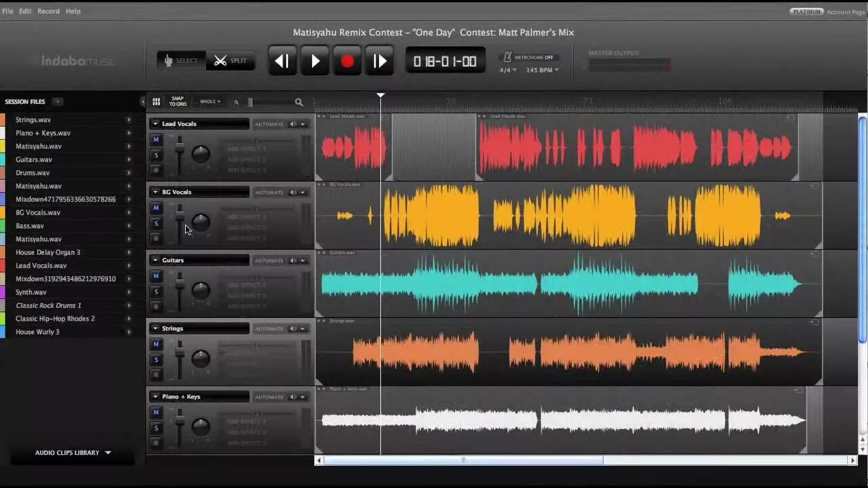
Task: Select Classic Rock Drums 1 clip
Action: click(x=48, y=305)
